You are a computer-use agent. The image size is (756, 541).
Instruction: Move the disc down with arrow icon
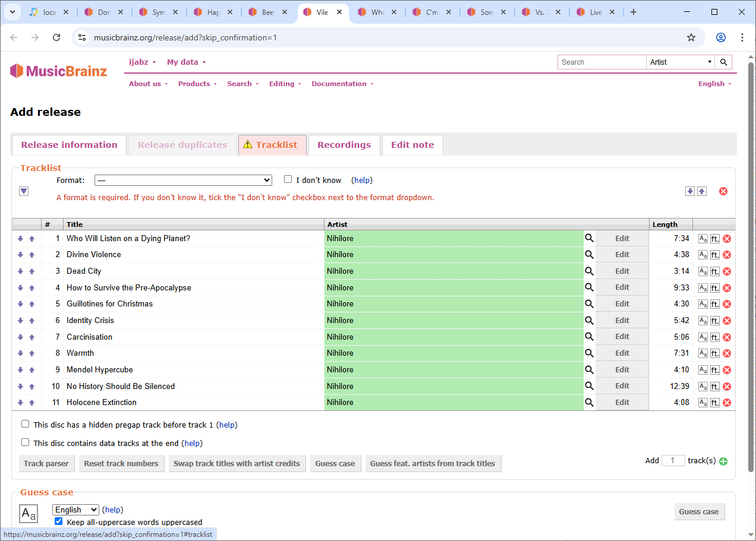click(690, 191)
